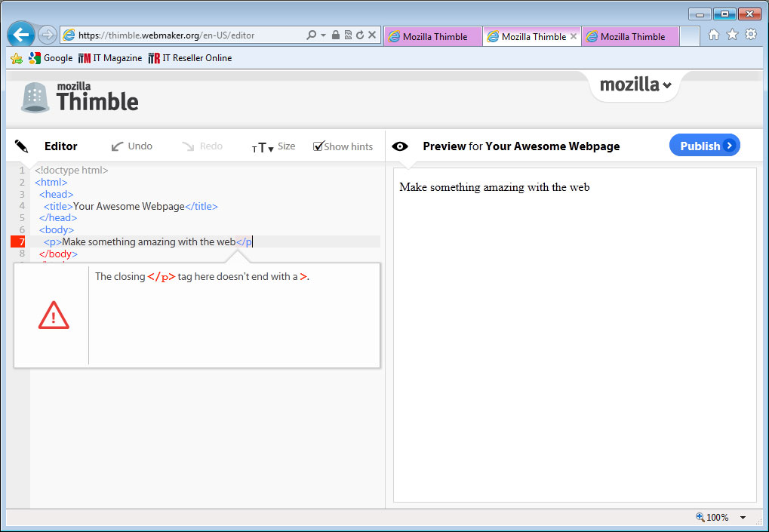Open the text Size dropdown
Screen dimensions: 769x532
(x=273, y=146)
